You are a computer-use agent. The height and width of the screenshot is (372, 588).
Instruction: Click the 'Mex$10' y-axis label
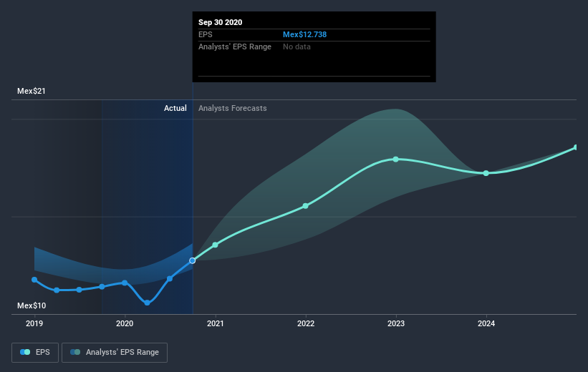tap(32, 305)
